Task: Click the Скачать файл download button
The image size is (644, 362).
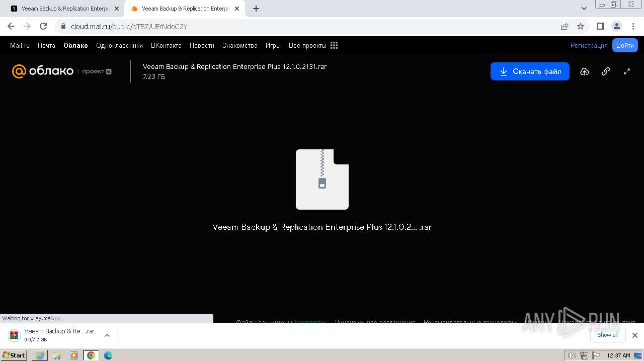Action: pyautogui.click(x=530, y=71)
